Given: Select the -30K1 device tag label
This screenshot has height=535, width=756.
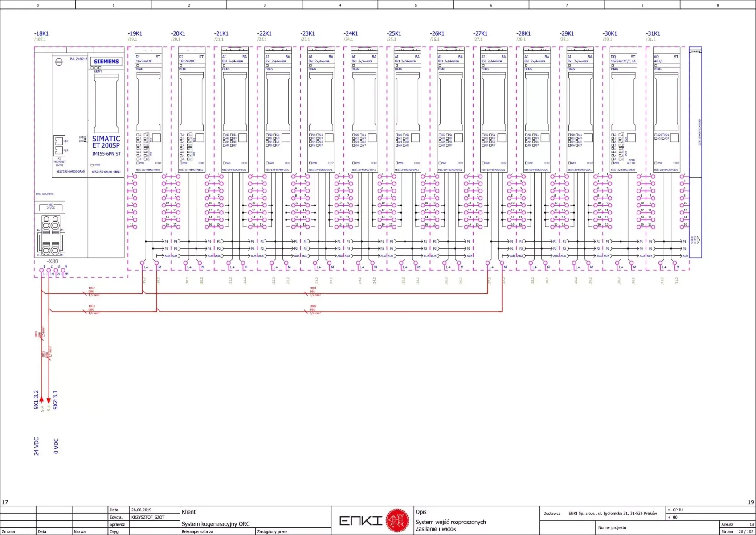Looking at the screenshot, I should (610, 33).
